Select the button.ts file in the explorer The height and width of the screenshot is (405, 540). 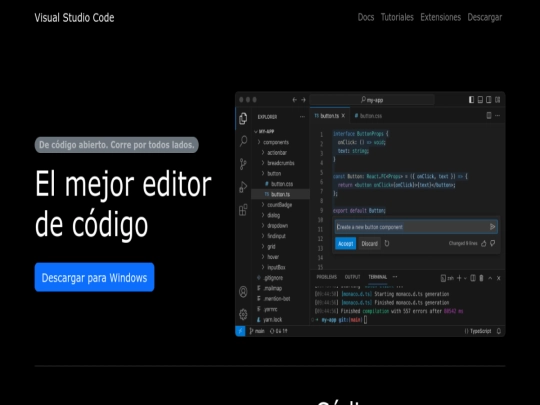click(x=280, y=194)
